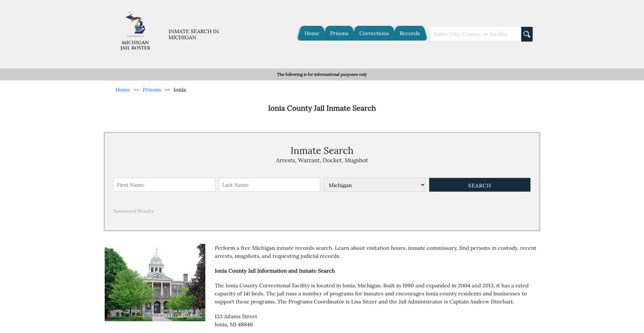644x333 pixels.
Task: Click the 'Ionia County Jail Inmate Search' heading
Action: (x=322, y=108)
